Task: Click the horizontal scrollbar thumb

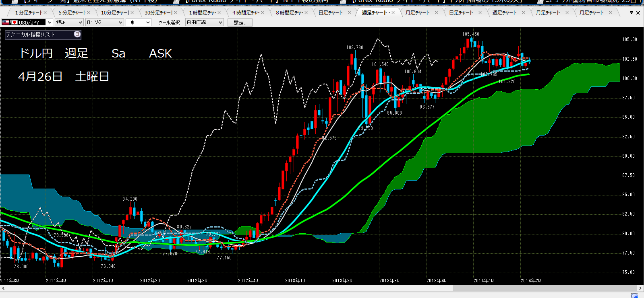Action: pyautogui.click(x=545, y=288)
